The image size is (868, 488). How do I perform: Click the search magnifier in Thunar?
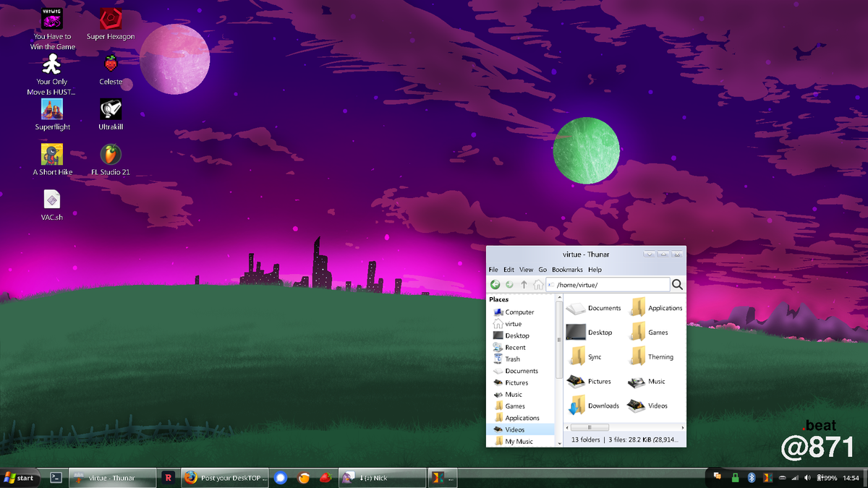pyautogui.click(x=677, y=285)
